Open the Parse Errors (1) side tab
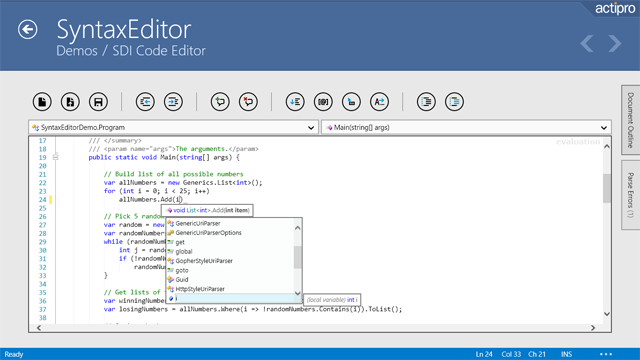 (x=630, y=195)
